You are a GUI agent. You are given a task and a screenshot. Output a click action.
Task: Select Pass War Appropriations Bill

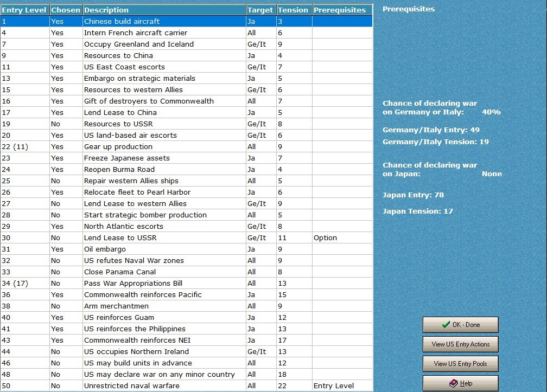(x=186, y=283)
